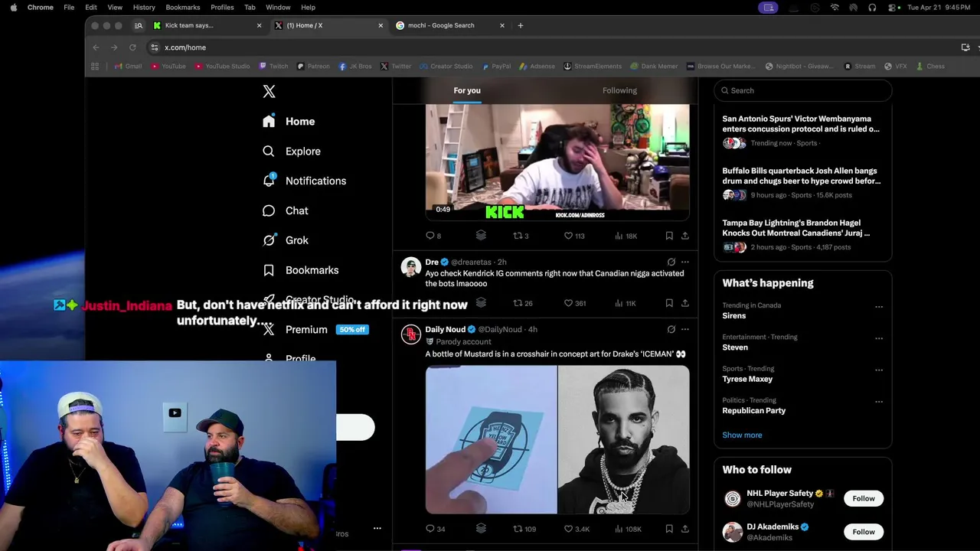Reply to the Kick video post
The height and width of the screenshot is (551, 980).
[x=433, y=236]
